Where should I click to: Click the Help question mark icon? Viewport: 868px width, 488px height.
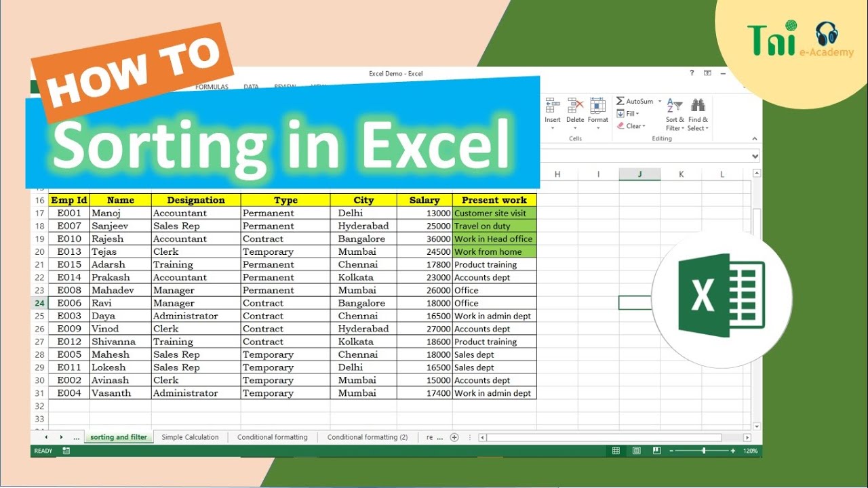692,73
